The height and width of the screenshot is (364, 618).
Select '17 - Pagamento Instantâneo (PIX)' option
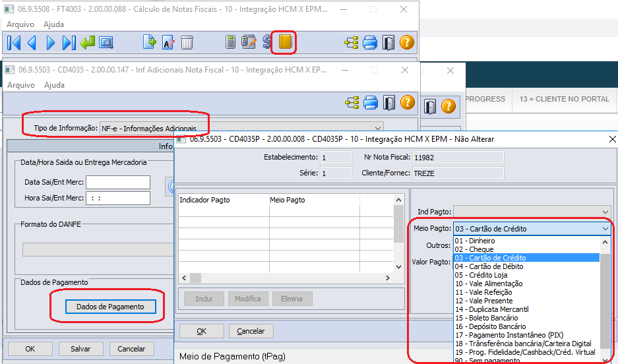click(509, 335)
